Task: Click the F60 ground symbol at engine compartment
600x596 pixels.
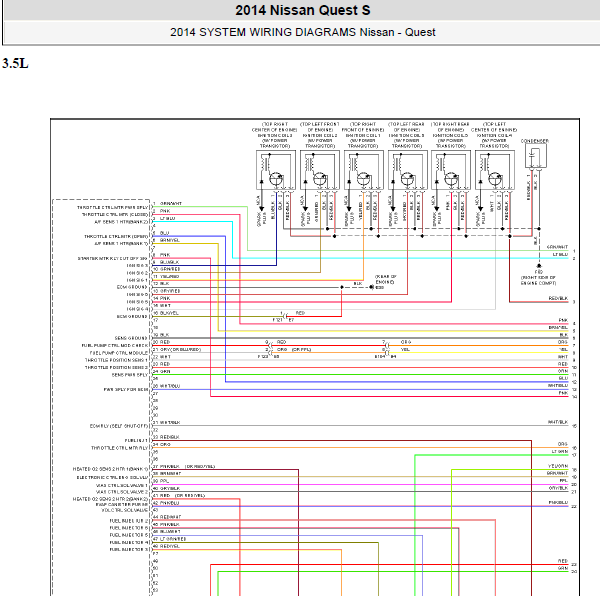Action: pyautogui.click(x=539, y=265)
